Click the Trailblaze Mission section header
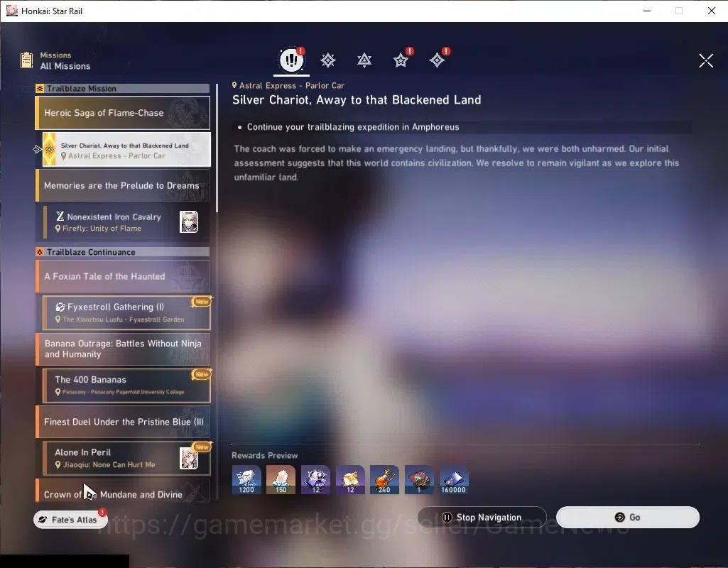This screenshot has height=568, width=728. (x=123, y=89)
